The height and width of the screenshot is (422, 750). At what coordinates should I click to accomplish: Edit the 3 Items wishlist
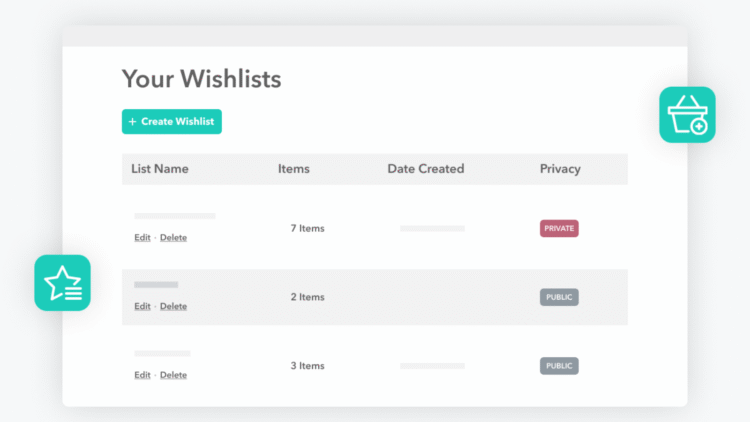coord(142,375)
